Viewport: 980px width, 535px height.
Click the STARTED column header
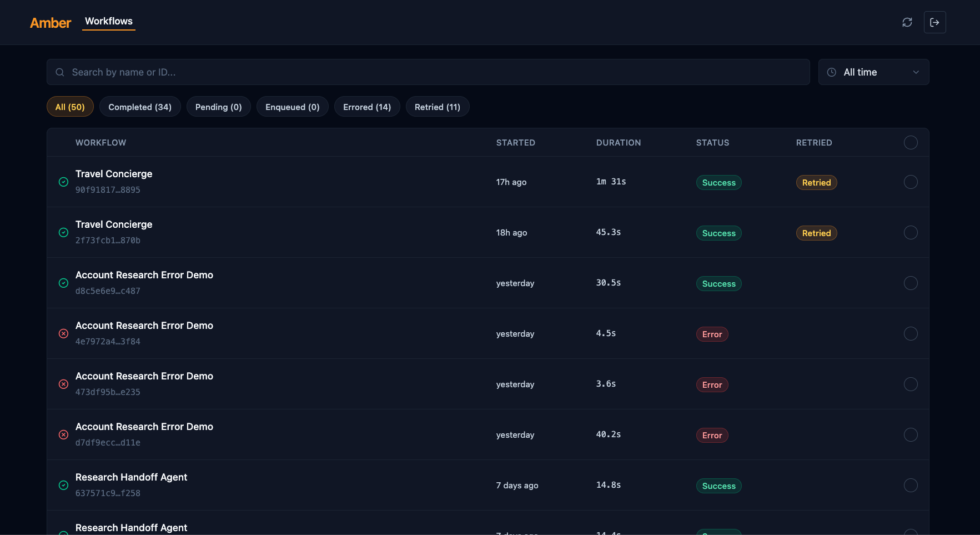tap(516, 143)
